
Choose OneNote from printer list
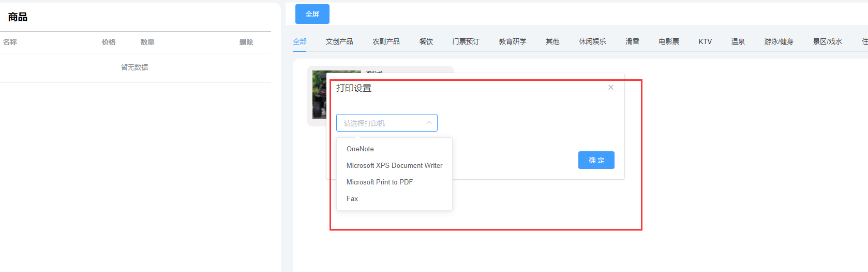(360, 149)
